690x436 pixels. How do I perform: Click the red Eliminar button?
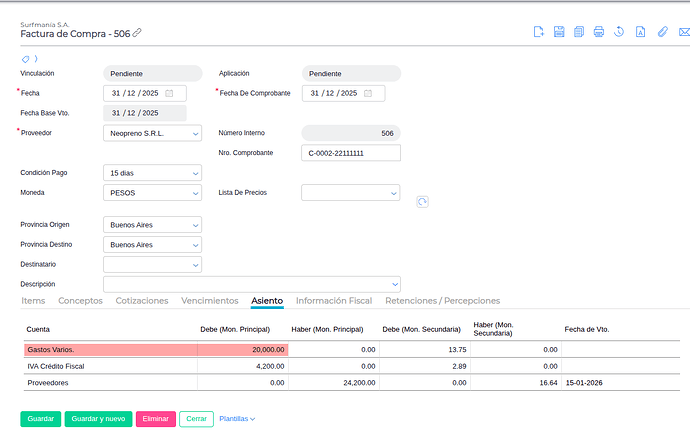156,419
